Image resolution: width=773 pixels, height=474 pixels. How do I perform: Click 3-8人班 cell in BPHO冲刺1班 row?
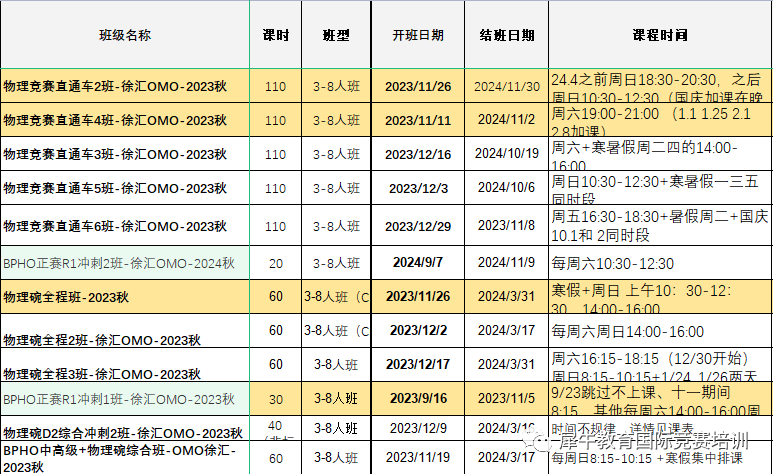click(336, 399)
